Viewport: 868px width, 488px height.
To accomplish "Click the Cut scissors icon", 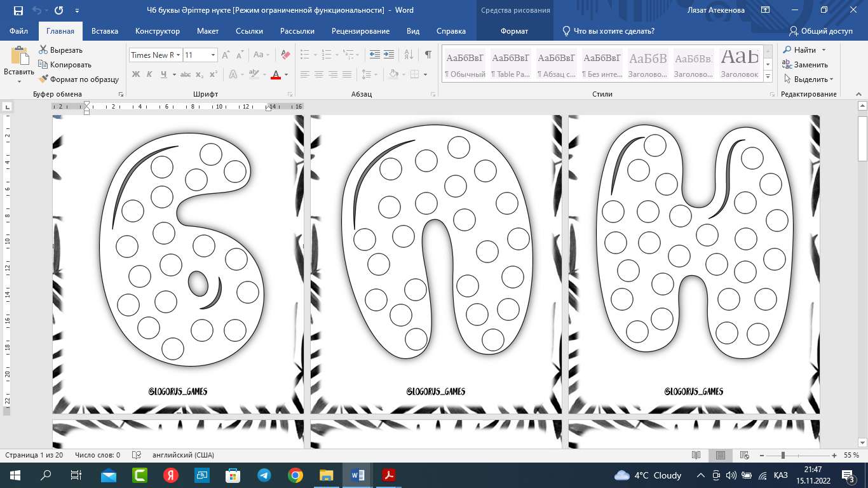I will coord(43,50).
